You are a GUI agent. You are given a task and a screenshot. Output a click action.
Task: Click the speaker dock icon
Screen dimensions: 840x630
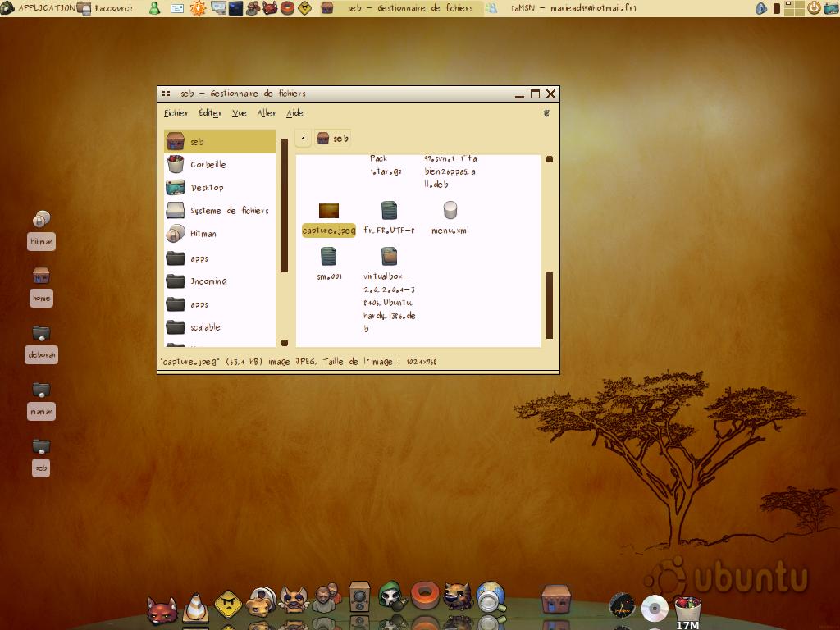[359, 596]
